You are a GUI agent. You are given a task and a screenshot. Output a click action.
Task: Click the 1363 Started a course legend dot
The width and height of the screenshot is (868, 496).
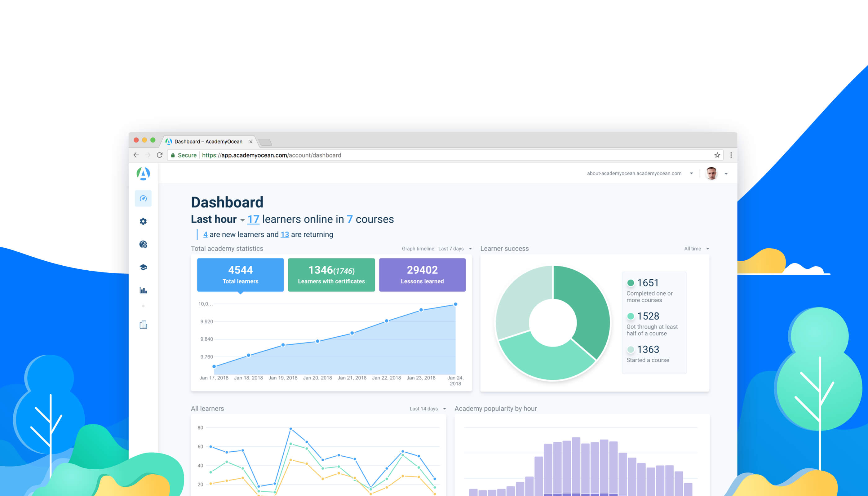point(631,349)
